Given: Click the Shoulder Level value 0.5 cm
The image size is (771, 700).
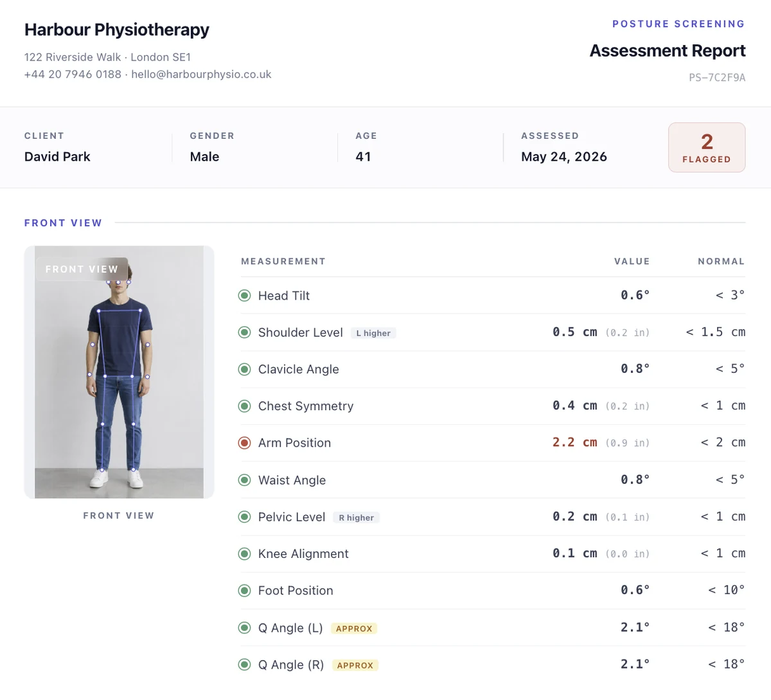Looking at the screenshot, I should (575, 332).
